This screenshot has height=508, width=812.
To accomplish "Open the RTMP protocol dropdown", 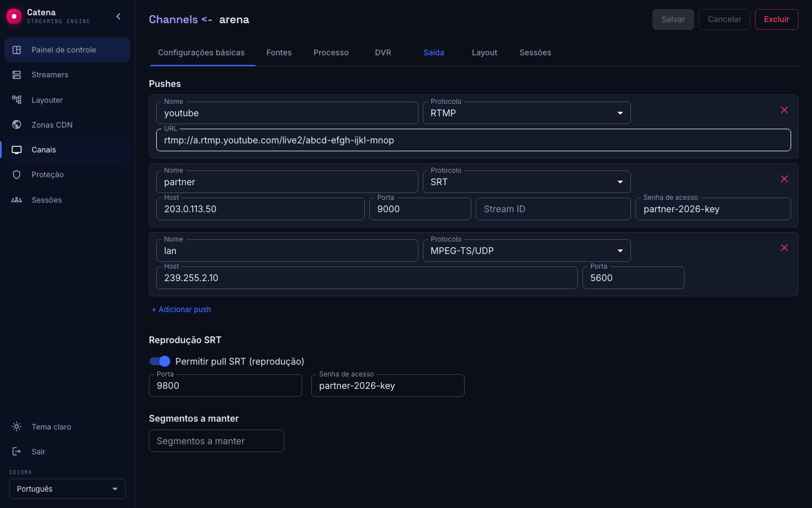I will 527,113.
